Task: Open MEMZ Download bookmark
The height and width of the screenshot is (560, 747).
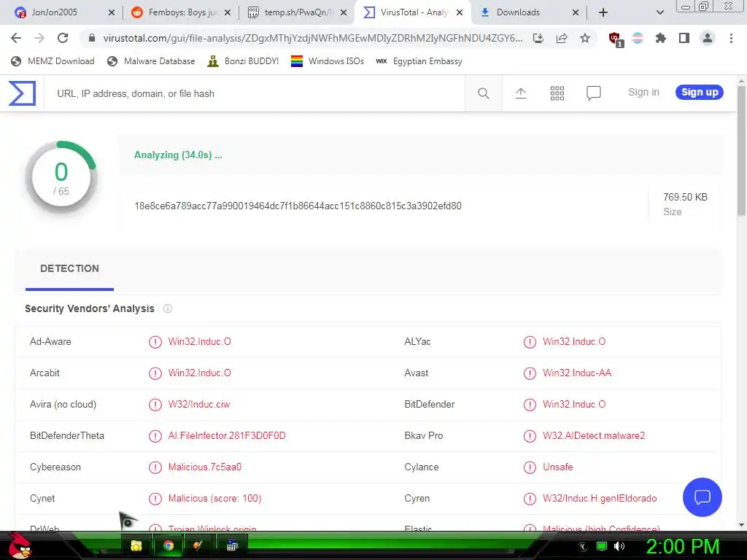Action: tap(53, 61)
